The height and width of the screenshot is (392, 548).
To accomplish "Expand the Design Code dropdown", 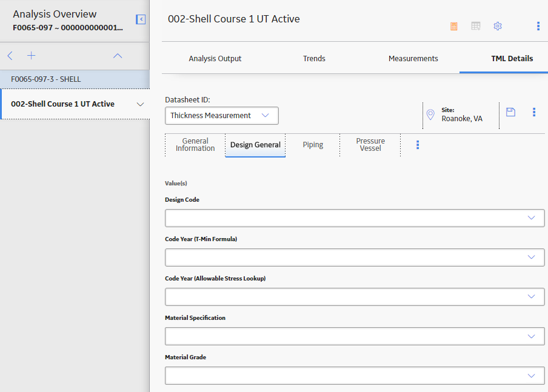I will [355, 218].
